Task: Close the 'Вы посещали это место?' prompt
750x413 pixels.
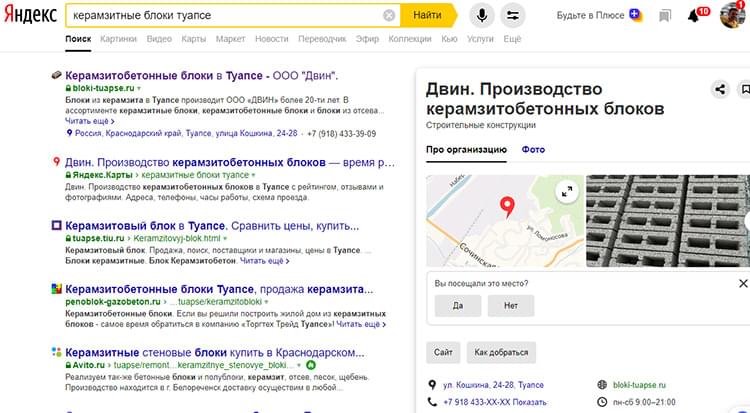Action: coord(743,284)
